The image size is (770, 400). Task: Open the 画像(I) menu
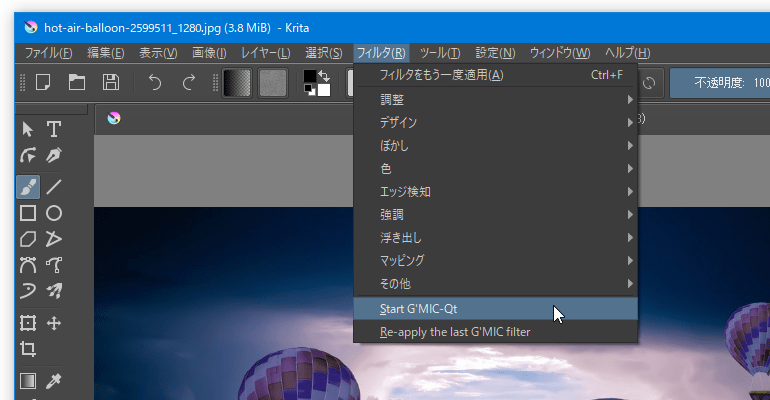[x=209, y=53]
